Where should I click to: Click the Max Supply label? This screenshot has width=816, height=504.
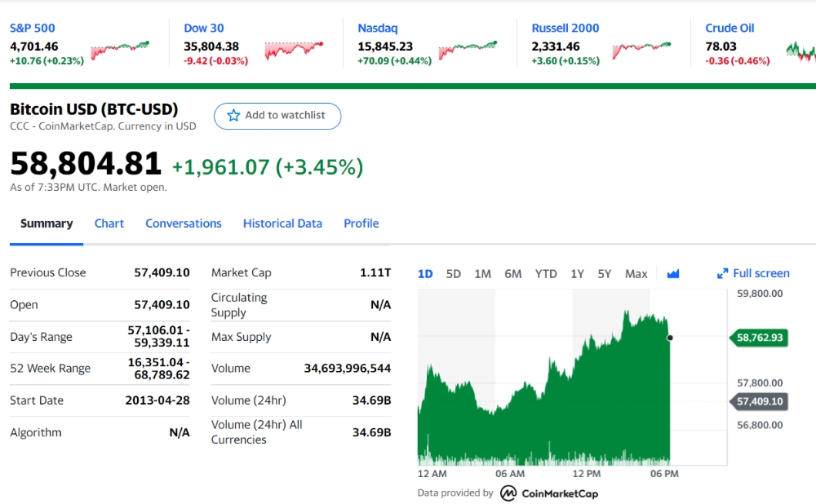(241, 337)
